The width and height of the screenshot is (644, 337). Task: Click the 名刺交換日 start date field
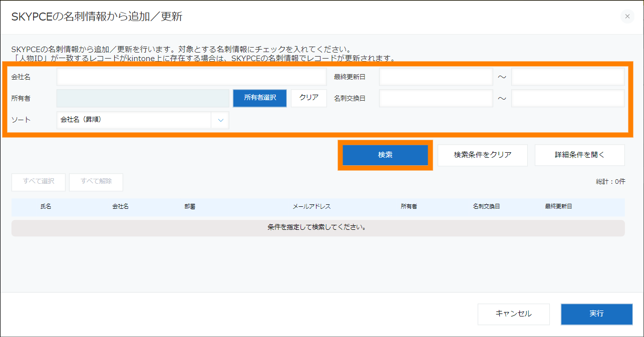436,99
